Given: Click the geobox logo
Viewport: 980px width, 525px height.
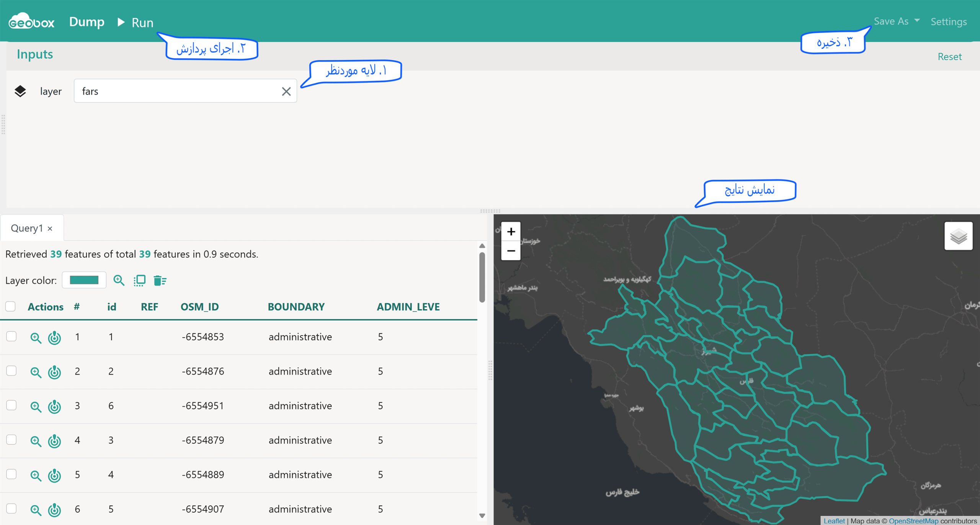Looking at the screenshot, I should click(31, 21).
